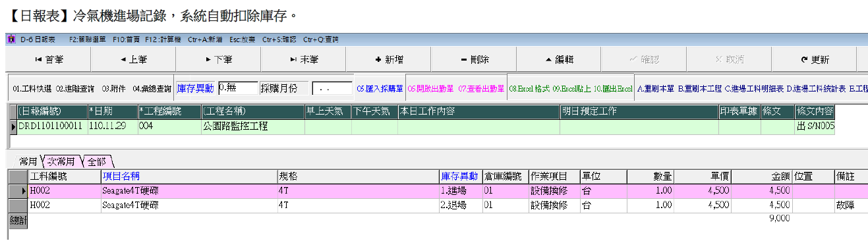Click the 條文內容 column header
Image resolution: width=868 pixels, height=243 pixels.
(x=815, y=111)
